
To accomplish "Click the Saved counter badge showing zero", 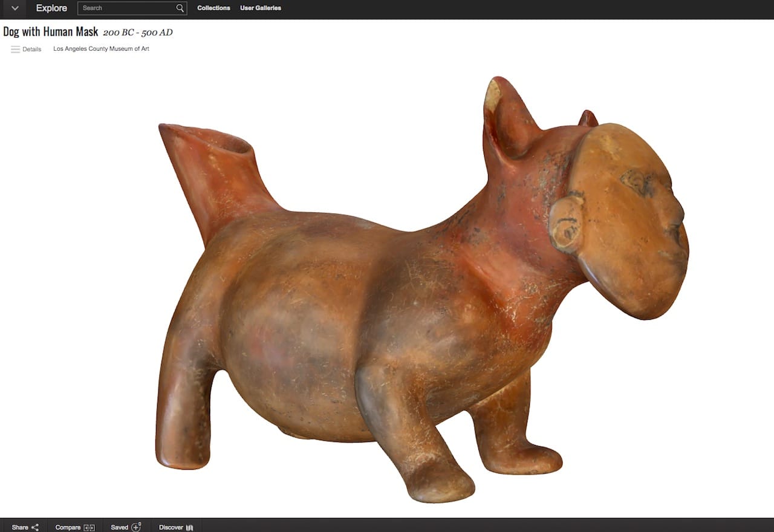I will (x=141, y=524).
